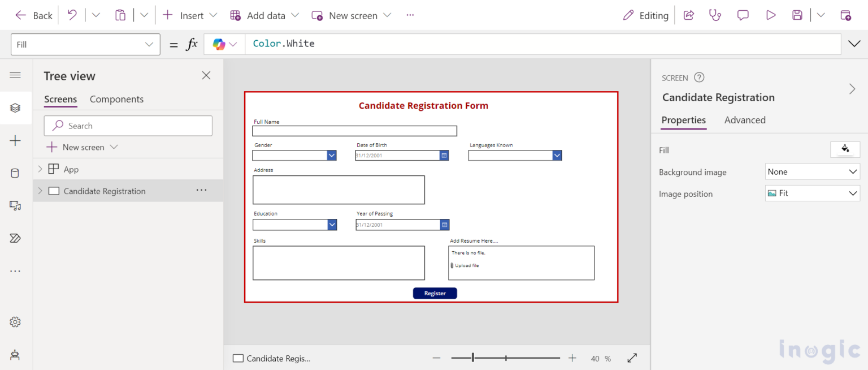Switch to the Advanced tab in the Screen panel
Viewport: 868px width, 370px height.
pos(745,120)
